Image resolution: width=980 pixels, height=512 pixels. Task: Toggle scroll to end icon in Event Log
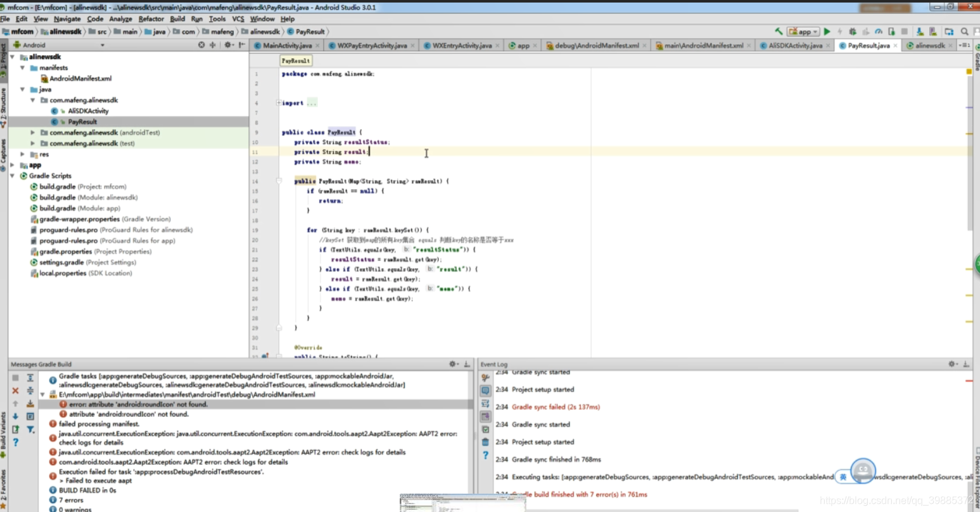coord(485,416)
